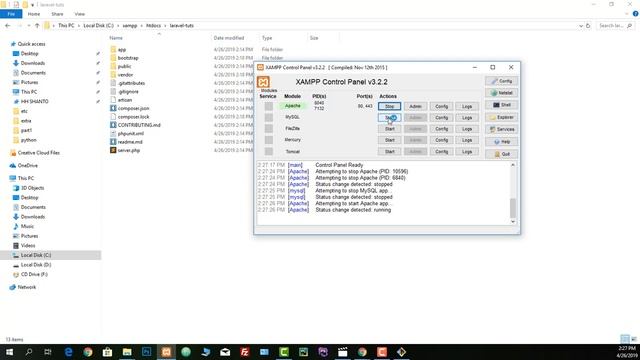Click the XAMPP log scrollbar thumb
Screen dimensions: 640x360
coord(513,208)
